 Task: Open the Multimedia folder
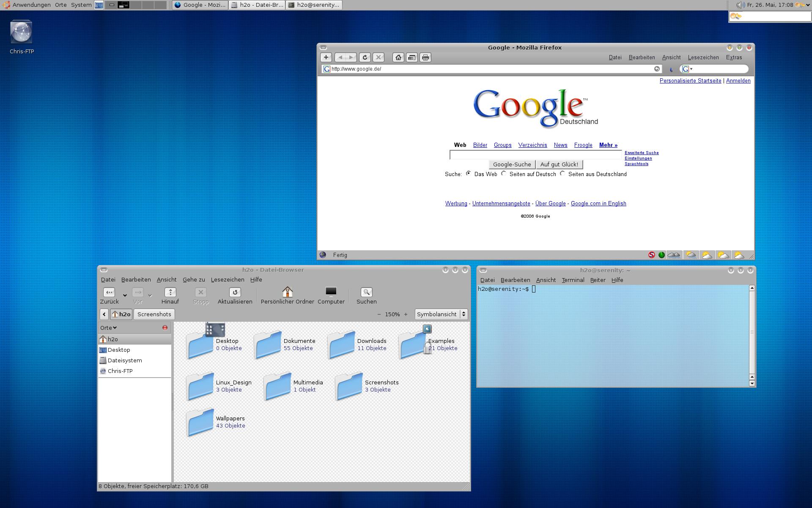(277, 386)
